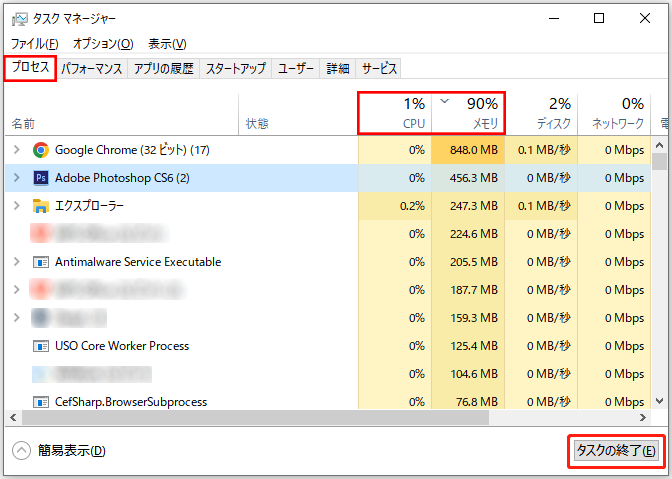The height and width of the screenshot is (479, 672).
Task: Click the 848.0 MB memory cell
Action: pos(468,150)
